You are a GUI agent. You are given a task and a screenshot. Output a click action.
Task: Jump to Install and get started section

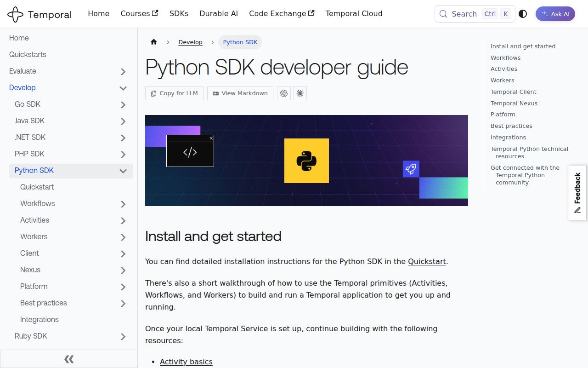coord(523,46)
